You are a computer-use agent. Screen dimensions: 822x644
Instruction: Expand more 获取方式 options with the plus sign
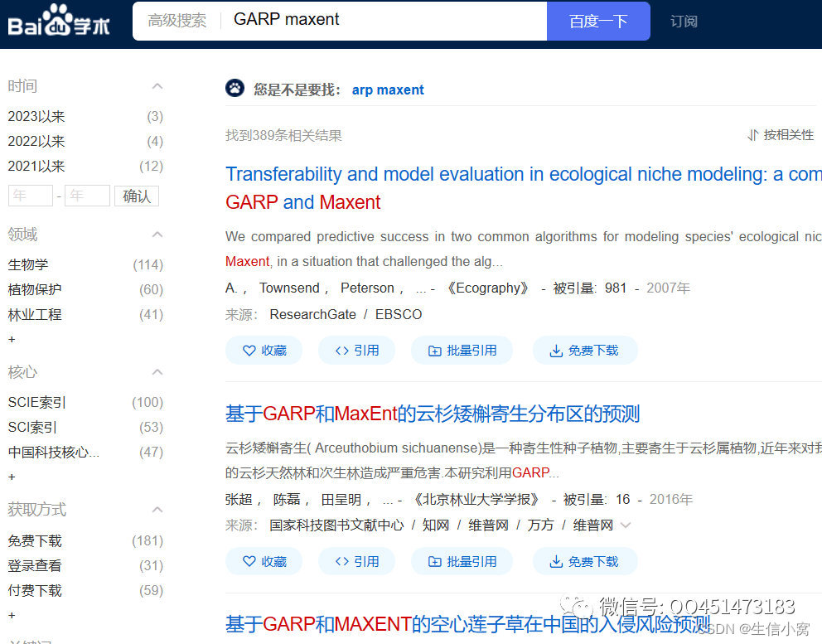(x=12, y=615)
